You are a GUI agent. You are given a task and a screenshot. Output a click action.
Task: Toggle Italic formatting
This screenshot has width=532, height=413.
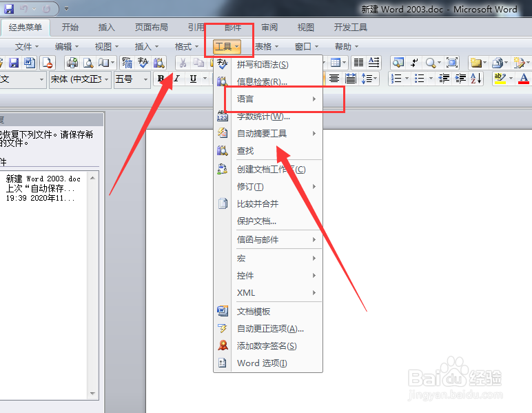(177, 79)
